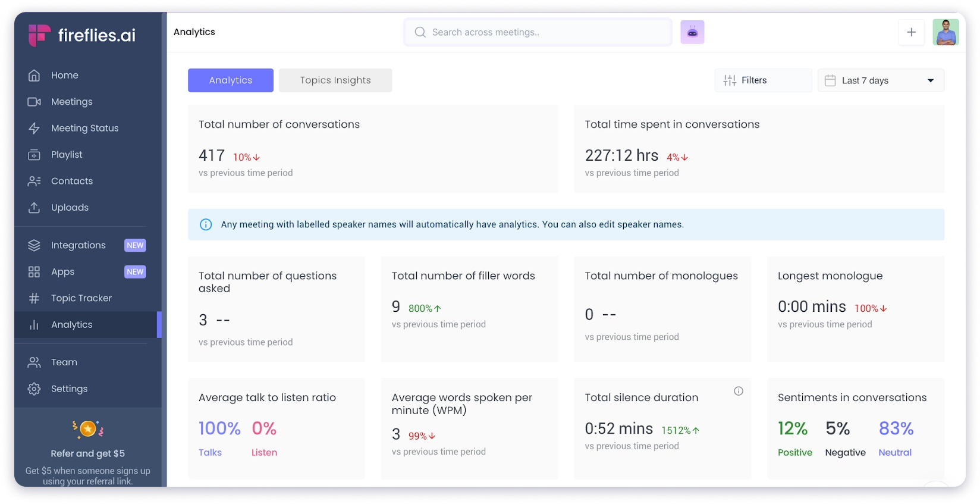The image size is (980, 504).
Task: Click the Uploads arrow icon
Action: pyautogui.click(x=34, y=208)
